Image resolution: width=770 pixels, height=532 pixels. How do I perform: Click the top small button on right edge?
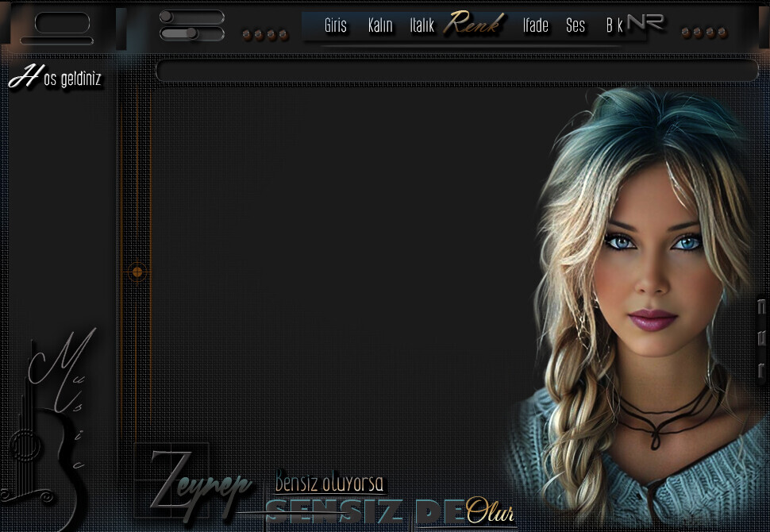(761, 306)
